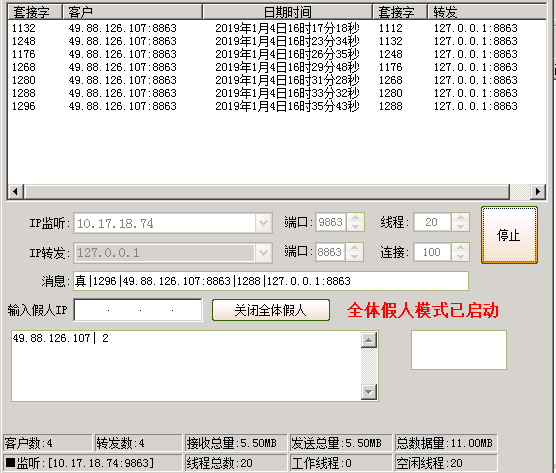Click the 客户数:4 status panel
Viewport: 556px width, 473px height.
coord(48,443)
